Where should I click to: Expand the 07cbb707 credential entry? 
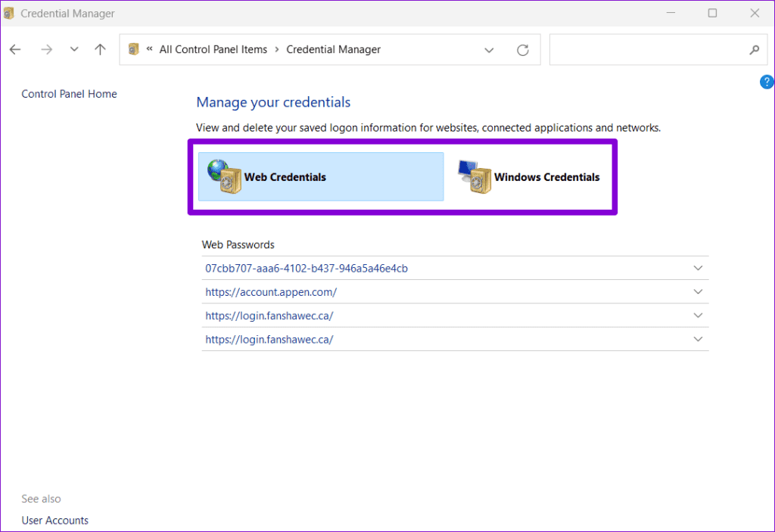point(698,268)
